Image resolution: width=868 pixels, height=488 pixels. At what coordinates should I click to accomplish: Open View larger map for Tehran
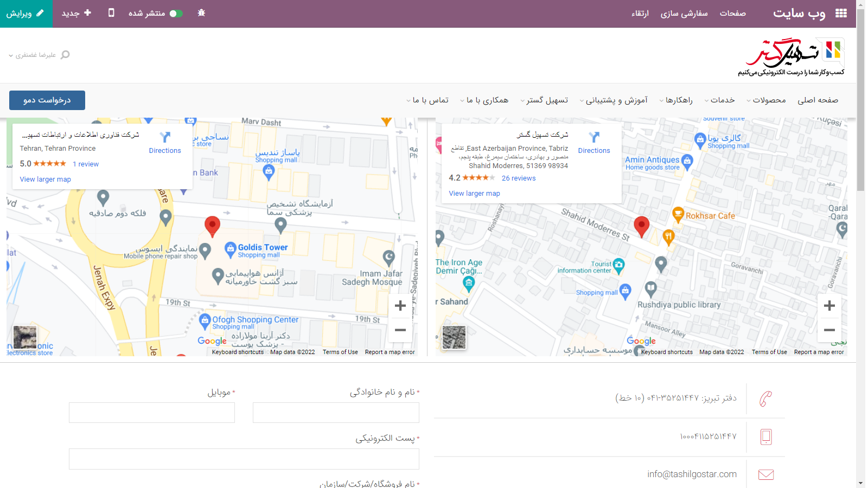[46, 179]
